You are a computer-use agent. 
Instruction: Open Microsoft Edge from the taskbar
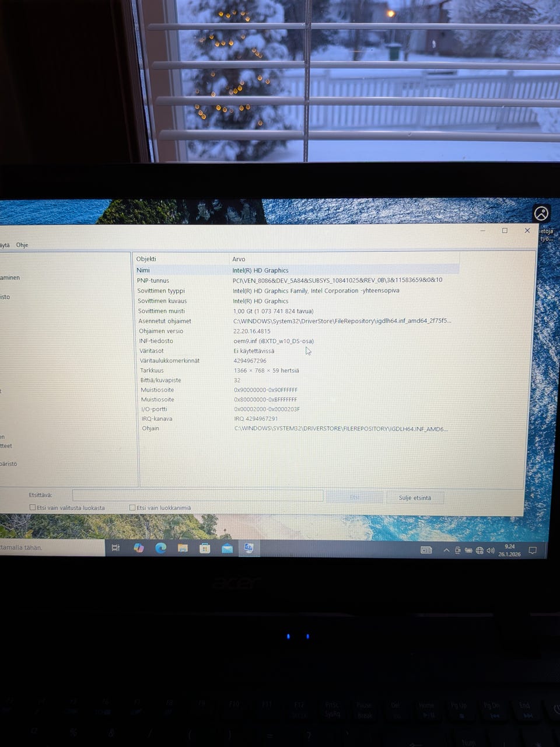point(160,547)
